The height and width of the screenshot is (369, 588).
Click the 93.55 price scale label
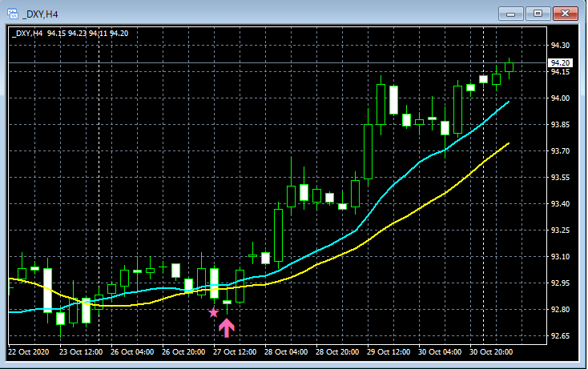(560, 178)
